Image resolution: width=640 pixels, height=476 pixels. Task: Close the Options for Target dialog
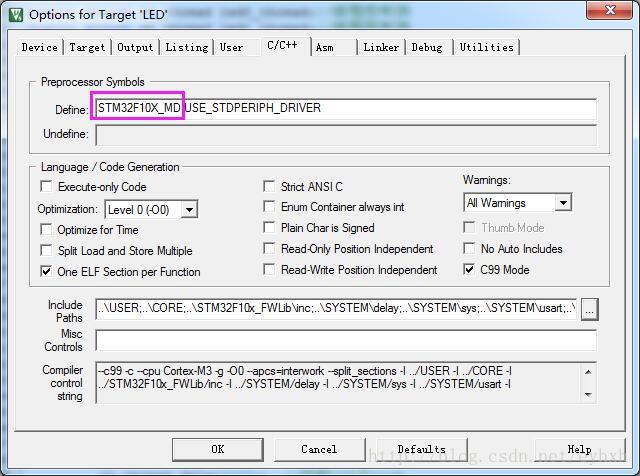pyautogui.click(x=609, y=10)
